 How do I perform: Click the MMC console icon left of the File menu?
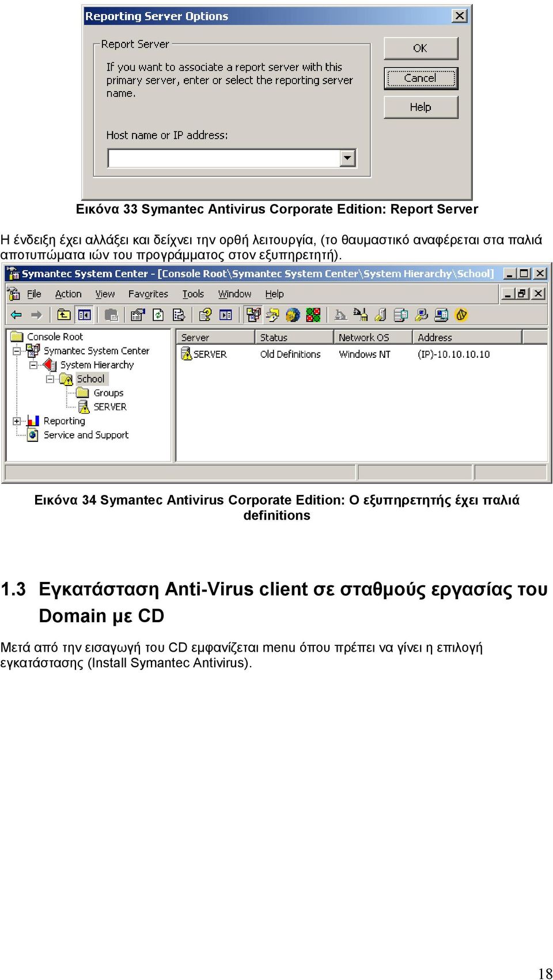[x=14, y=294]
